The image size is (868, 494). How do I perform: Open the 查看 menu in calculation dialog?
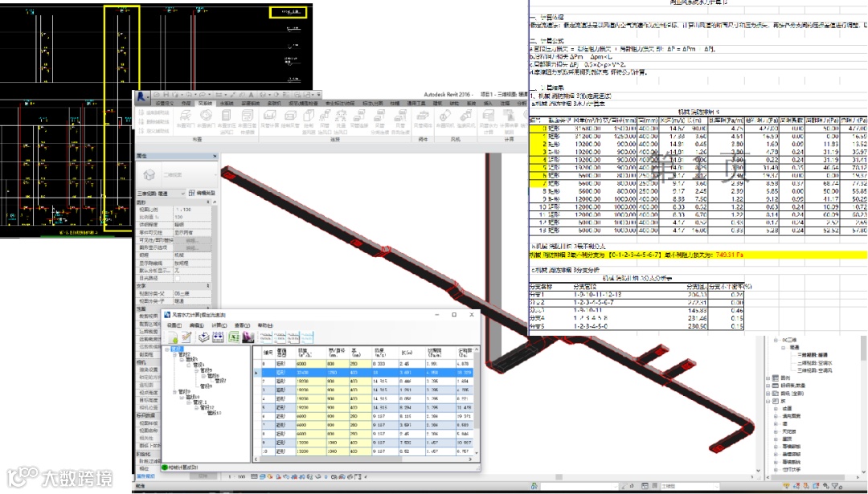pos(243,325)
